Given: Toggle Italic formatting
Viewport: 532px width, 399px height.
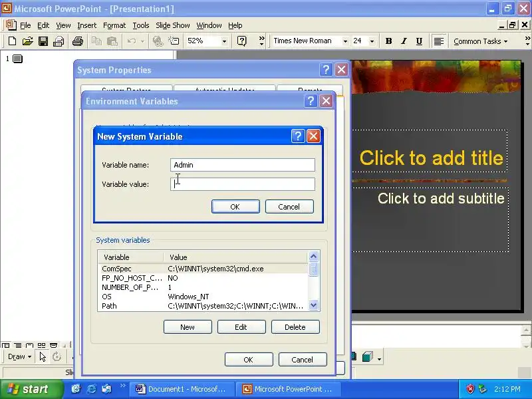Looking at the screenshot, I should click(404, 41).
